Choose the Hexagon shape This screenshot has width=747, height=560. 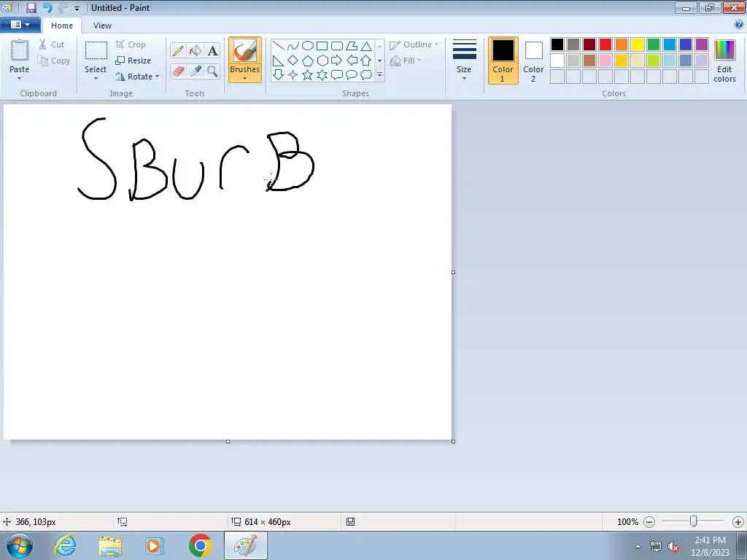click(x=322, y=61)
